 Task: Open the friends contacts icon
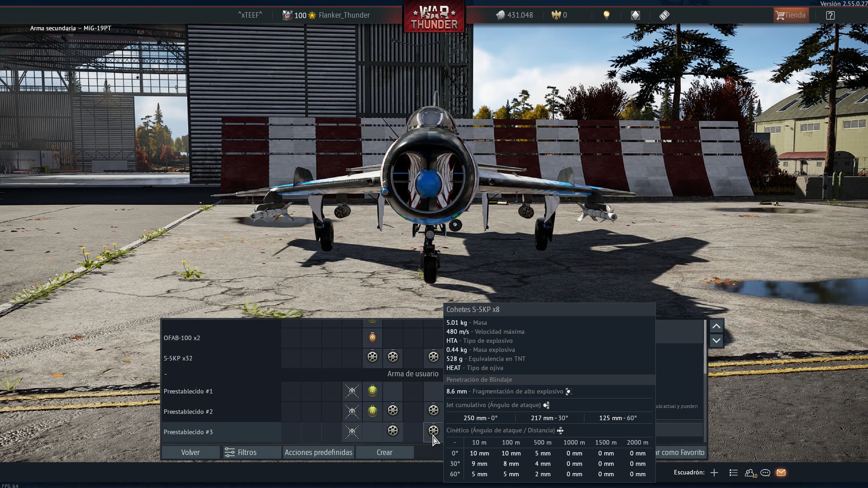point(750,473)
